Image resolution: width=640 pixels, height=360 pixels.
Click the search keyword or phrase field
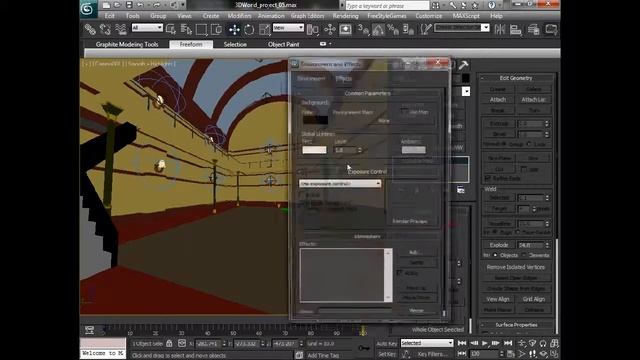pyautogui.click(x=387, y=6)
